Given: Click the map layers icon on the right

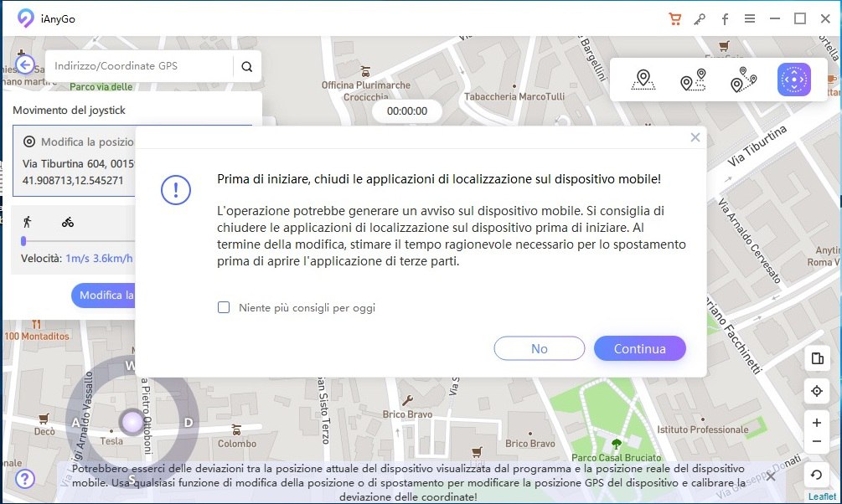Looking at the screenshot, I should point(817,358).
